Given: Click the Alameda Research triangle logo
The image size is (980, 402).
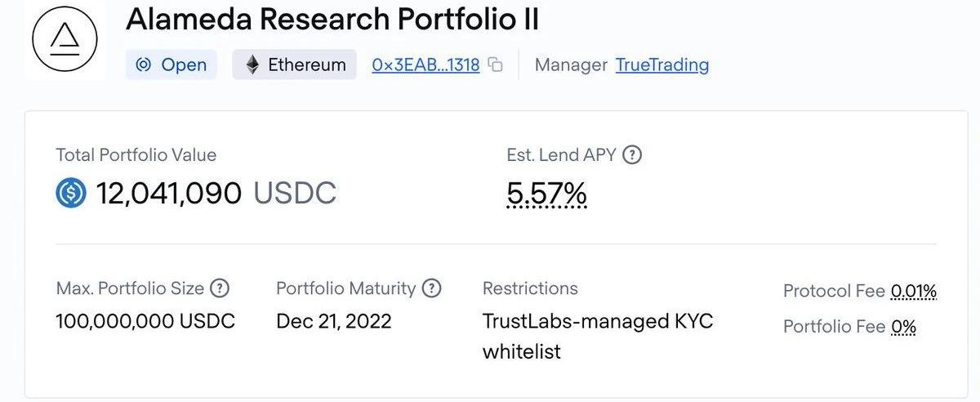Looking at the screenshot, I should point(65,38).
